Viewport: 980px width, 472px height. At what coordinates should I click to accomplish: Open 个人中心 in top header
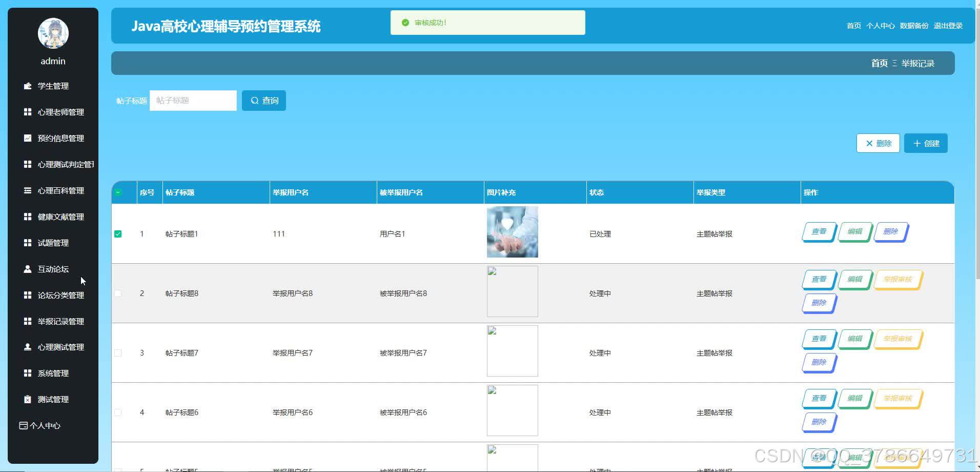(x=881, y=26)
